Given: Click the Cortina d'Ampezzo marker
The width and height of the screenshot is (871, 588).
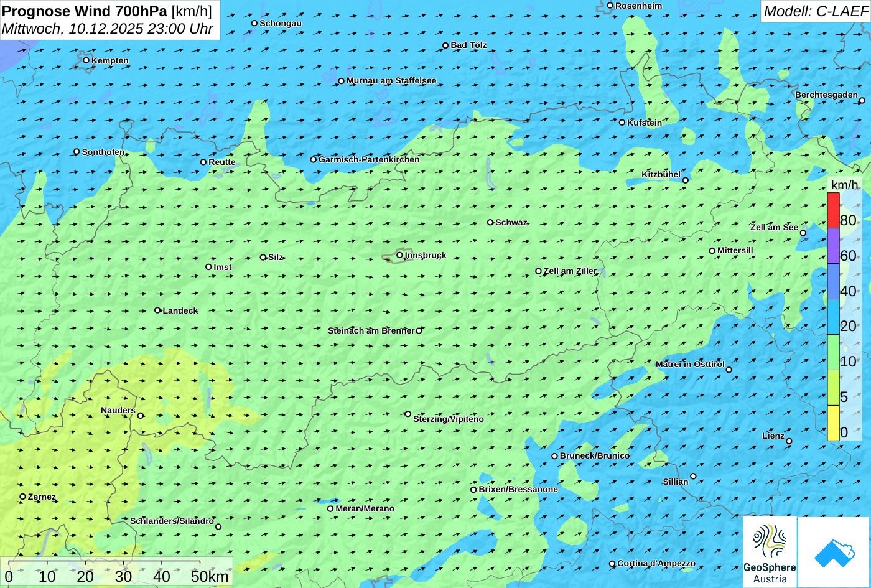Looking at the screenshot, I should 612,564.
